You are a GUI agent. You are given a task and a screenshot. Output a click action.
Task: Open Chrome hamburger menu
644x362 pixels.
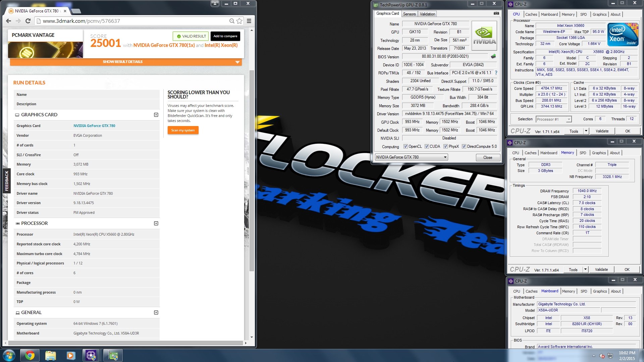(x=249, y=21)
